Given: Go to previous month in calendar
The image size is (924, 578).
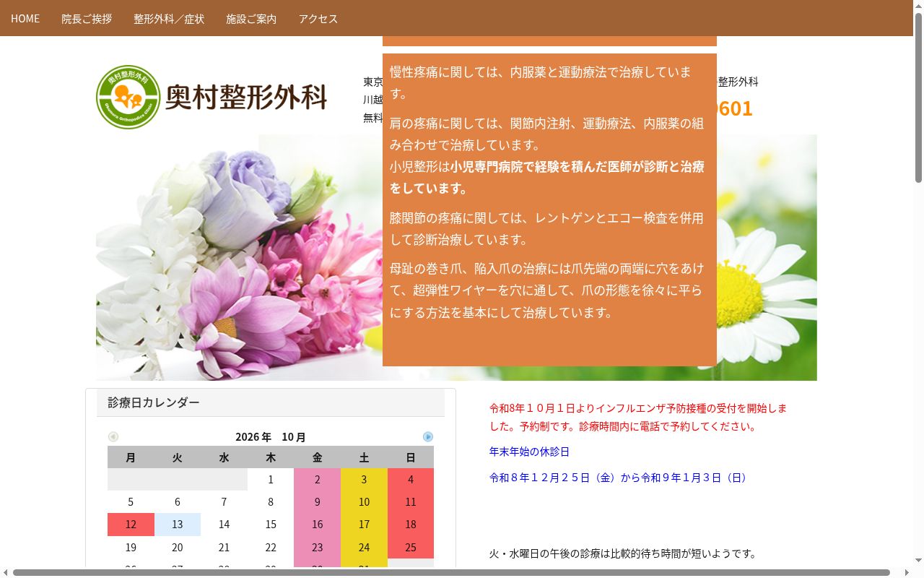Looking at the screenshot, I should point(113,437).
